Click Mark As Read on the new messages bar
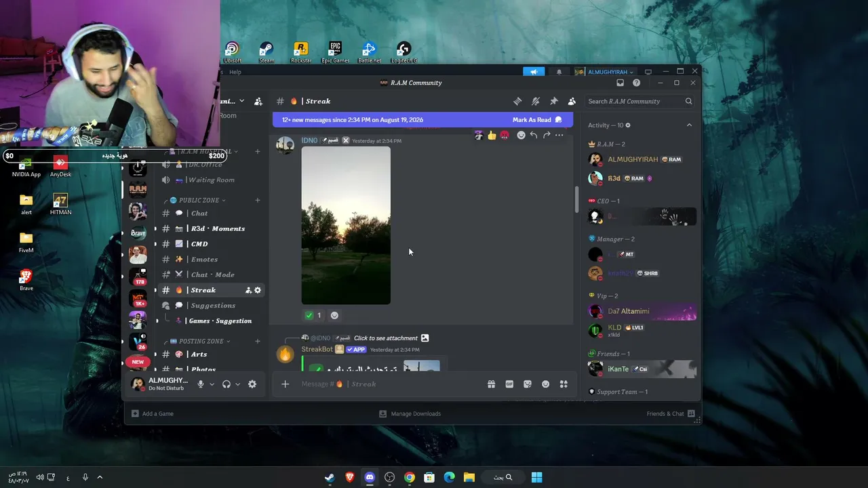Screen dimensions: 868x488 [x=537, y=120]
